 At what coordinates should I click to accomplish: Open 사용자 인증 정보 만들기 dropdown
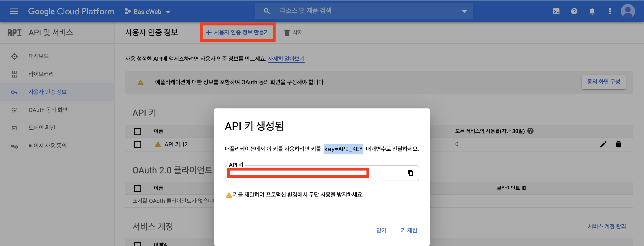pyautogui.click(x=237, y=32)
